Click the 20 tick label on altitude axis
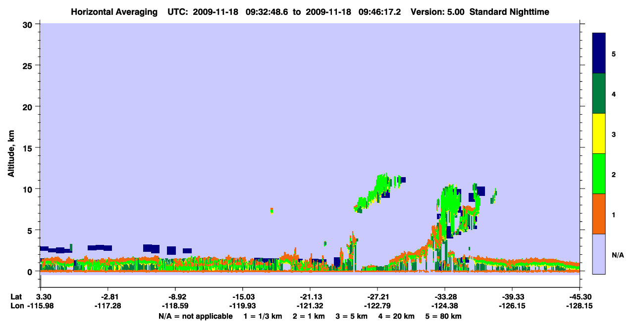Image resolution: width=644 pixels, height=330 pixels. tap(28, 106)
